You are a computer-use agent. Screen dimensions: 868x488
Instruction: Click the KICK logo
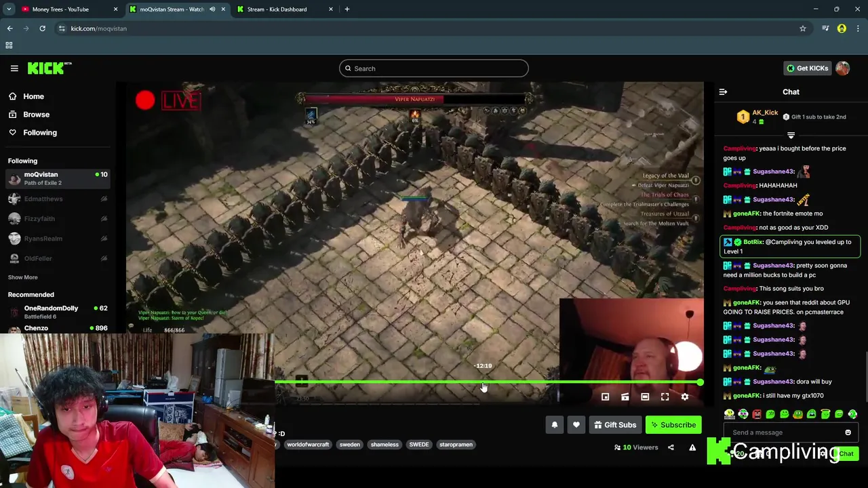pyautogui.click(x=50, y=68)
